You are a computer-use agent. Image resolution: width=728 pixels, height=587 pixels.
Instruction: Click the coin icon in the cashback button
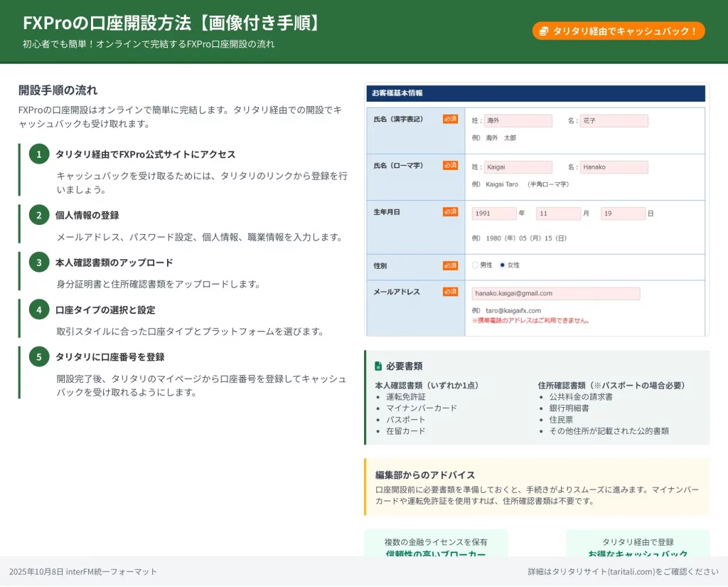pos(544,31)
